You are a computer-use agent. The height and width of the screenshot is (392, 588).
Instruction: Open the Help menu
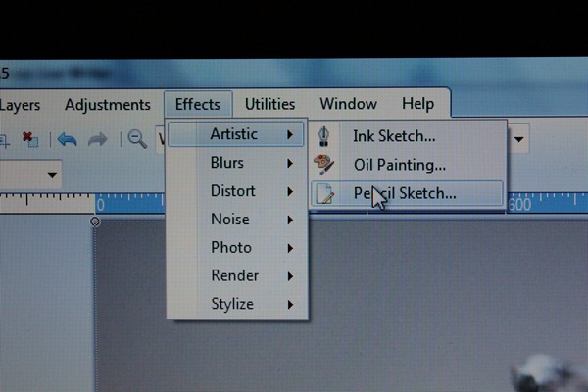coord(417,104)
